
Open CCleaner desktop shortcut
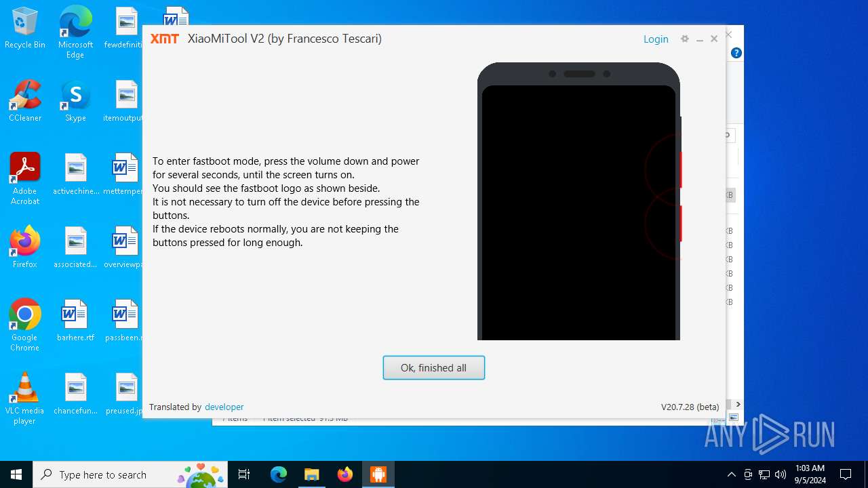25,101
